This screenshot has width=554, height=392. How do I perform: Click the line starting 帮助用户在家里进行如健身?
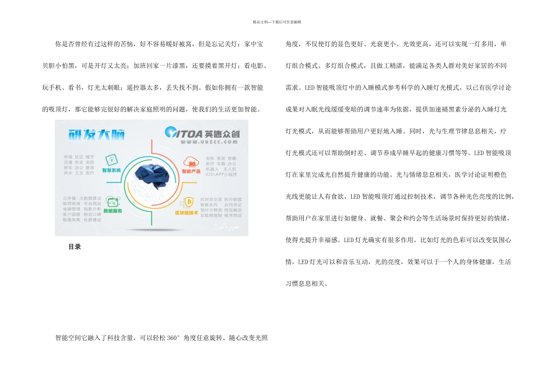(398, 218)
